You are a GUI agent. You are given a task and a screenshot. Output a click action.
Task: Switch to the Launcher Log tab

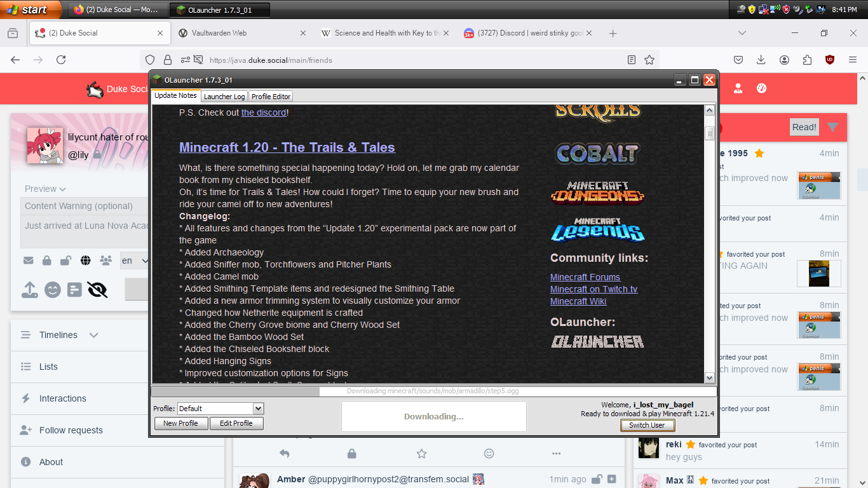pos(224,97)
